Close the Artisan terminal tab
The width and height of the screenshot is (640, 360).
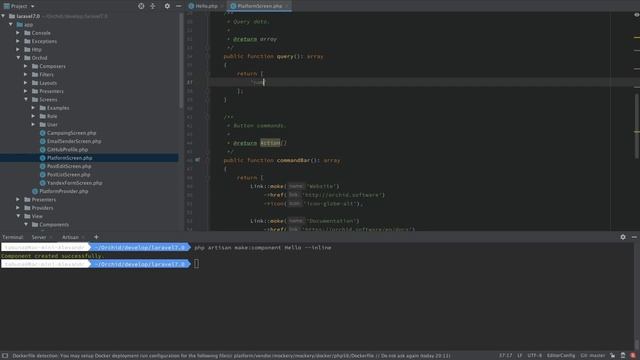[x=83, y=237]
